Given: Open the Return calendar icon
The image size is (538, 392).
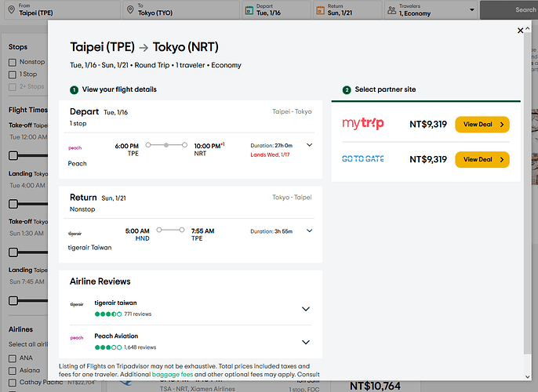Looking at the screenshot, I should click(320, 10).
